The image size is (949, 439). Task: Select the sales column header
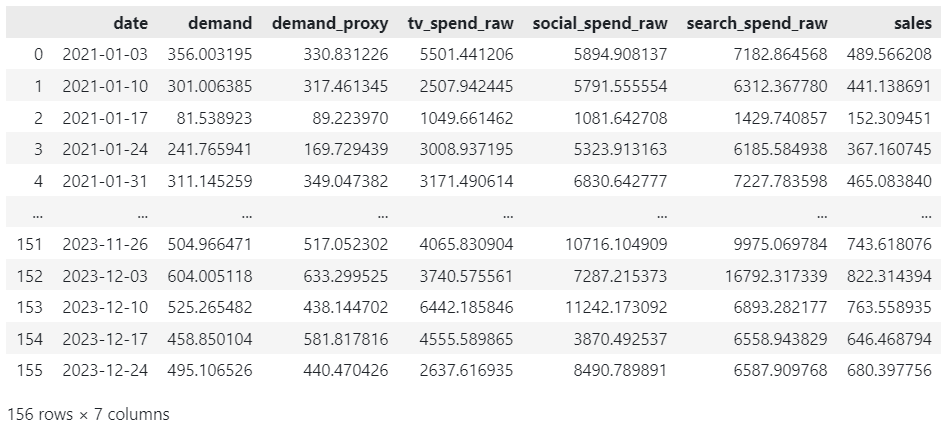[x=913, y=23]
